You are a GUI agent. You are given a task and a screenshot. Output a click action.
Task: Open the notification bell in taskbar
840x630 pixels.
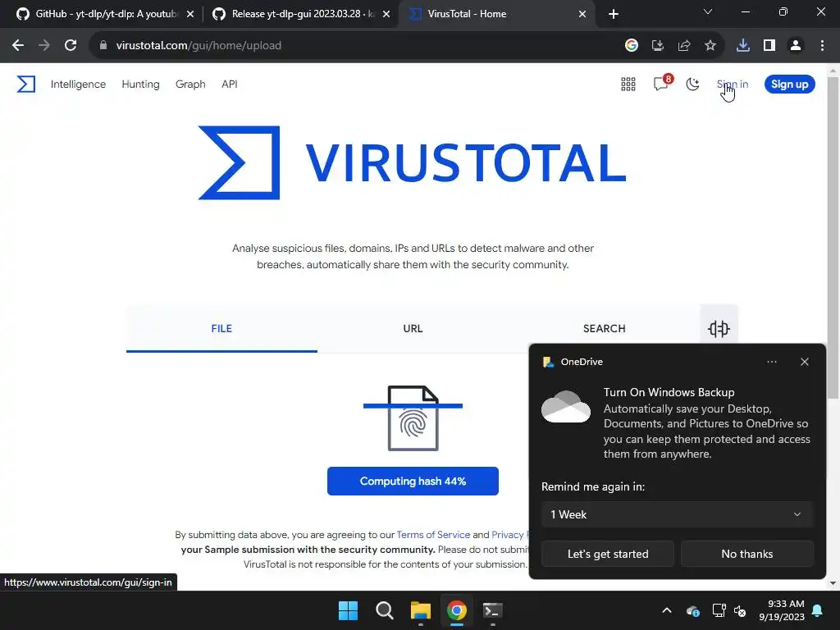[x=818, y=610]
